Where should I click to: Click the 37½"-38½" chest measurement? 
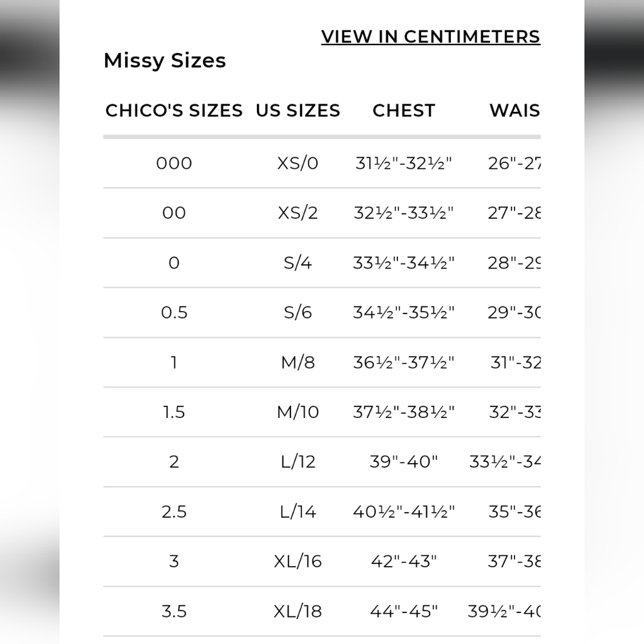point(404,412)
